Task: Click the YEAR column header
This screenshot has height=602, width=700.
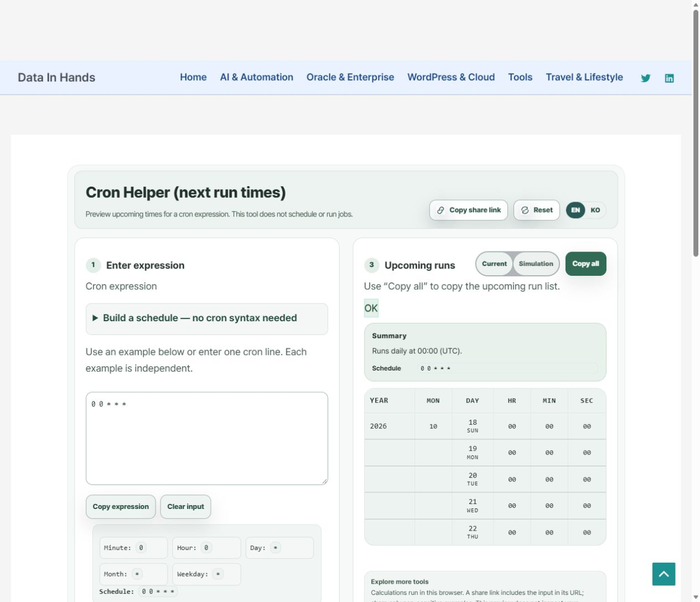Action: [x=389, y=400]
